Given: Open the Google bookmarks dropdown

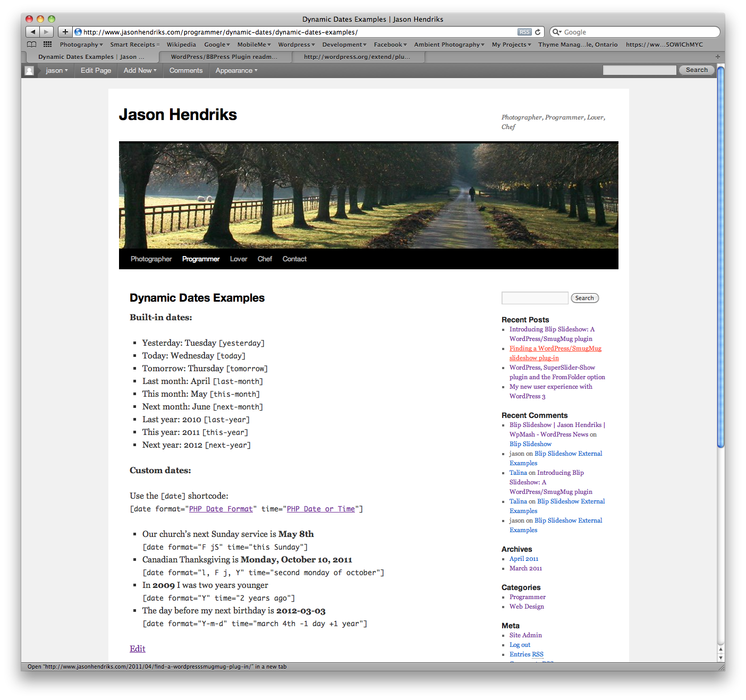Looking at the screenshot, I should tap(217, 45).
